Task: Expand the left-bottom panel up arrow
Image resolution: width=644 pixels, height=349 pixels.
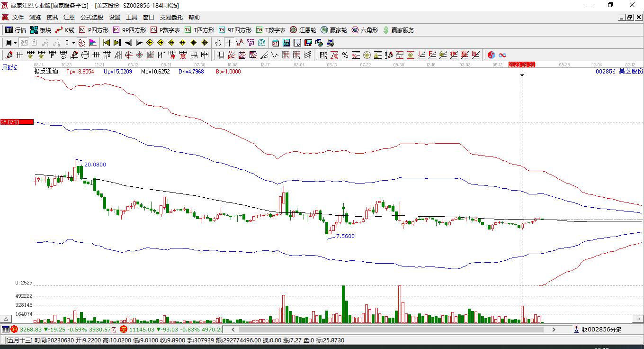Action: [x=6, y=319]
